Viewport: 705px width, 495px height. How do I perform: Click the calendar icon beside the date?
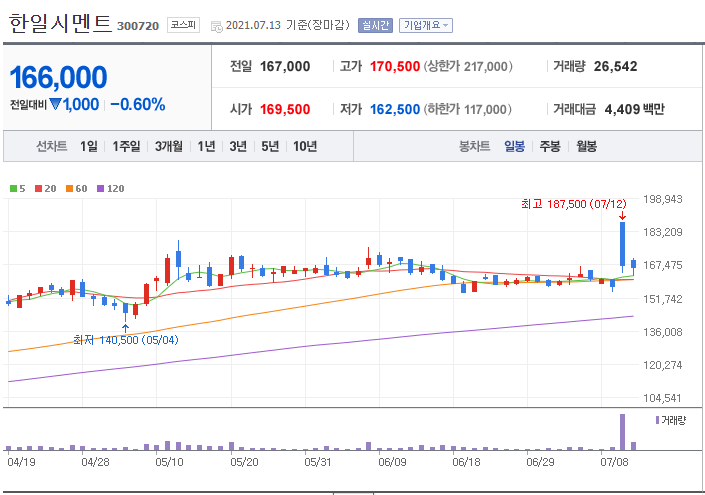[x=217, y=26]
